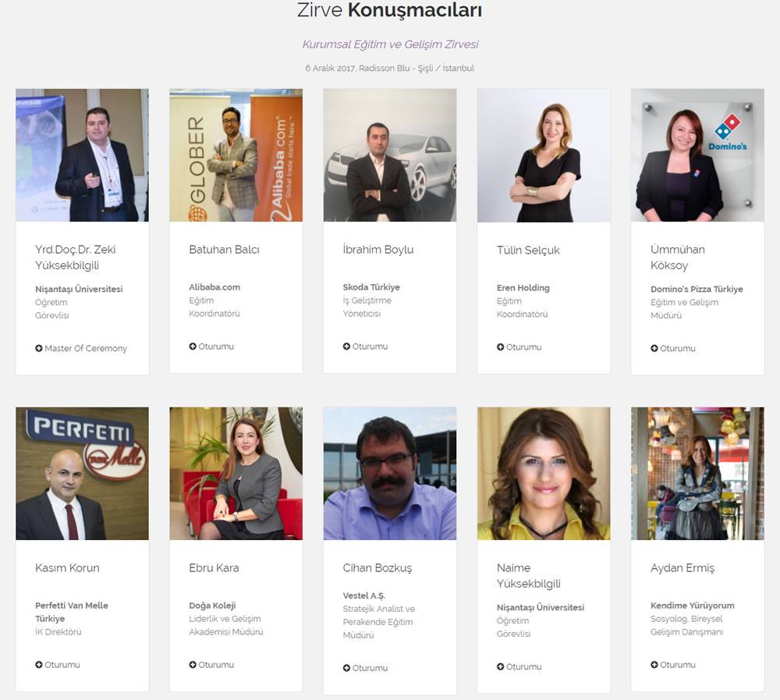Expand Oturumu for Naime Yüksekbilgili

pyautogui.click(x=519, y=666)
